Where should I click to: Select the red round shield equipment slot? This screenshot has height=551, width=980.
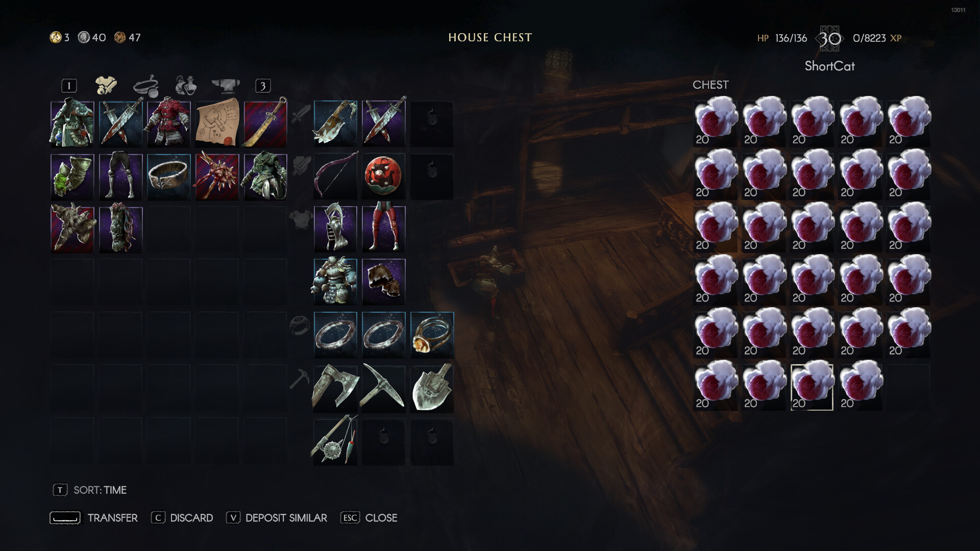(x=383, y=176)
